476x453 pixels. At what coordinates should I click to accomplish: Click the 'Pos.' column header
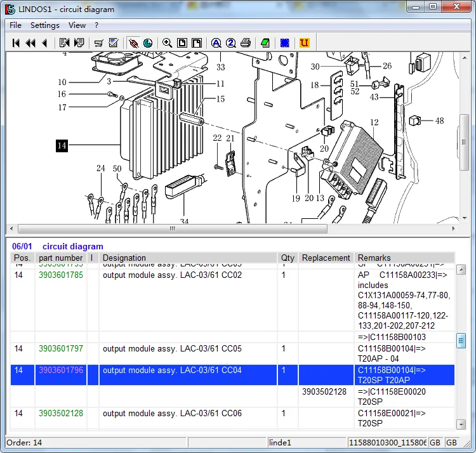click(x=23, y=258)
